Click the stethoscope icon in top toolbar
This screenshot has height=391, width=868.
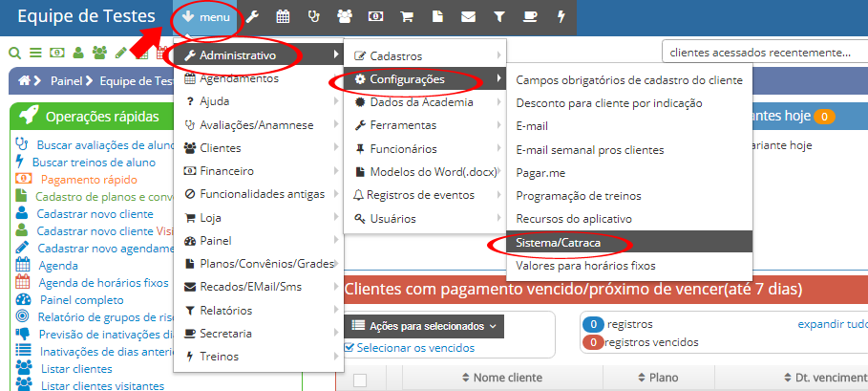pos(313,17)
